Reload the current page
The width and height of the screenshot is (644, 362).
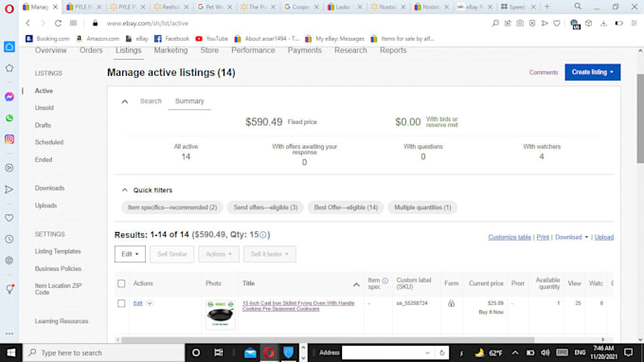pyautogui.click(x=58, y=24)
